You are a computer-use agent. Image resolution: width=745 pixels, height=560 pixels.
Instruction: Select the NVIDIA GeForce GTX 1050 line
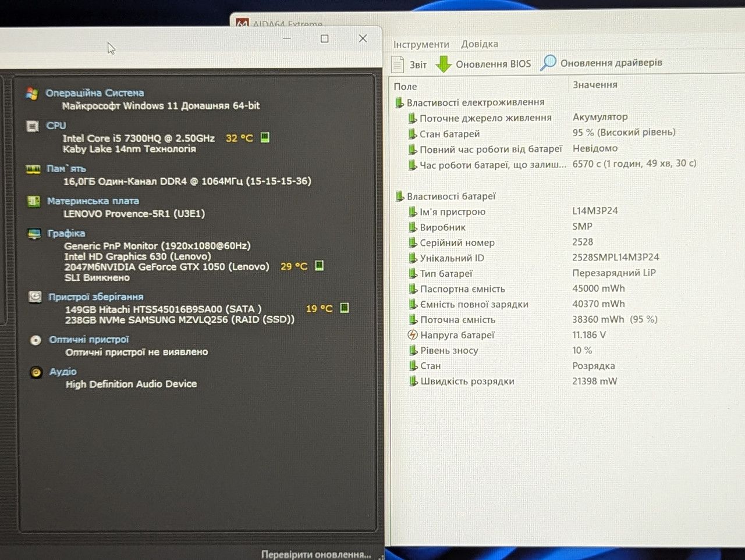[166, 267]
